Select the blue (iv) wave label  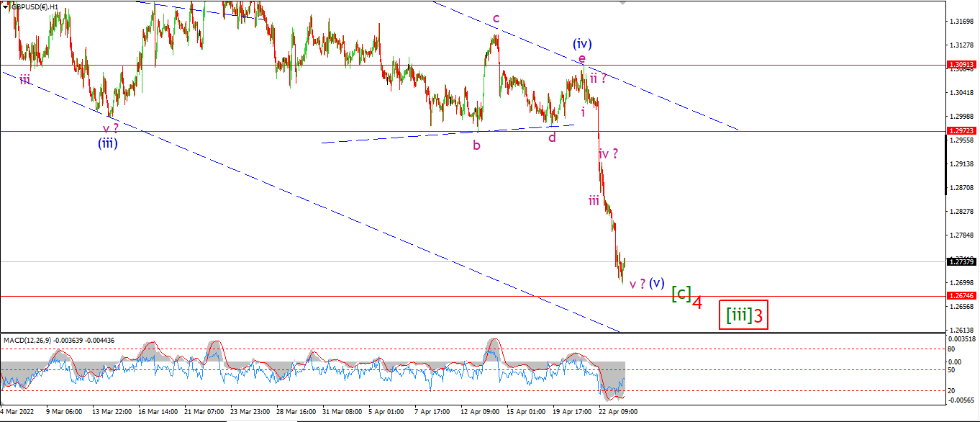582,43
